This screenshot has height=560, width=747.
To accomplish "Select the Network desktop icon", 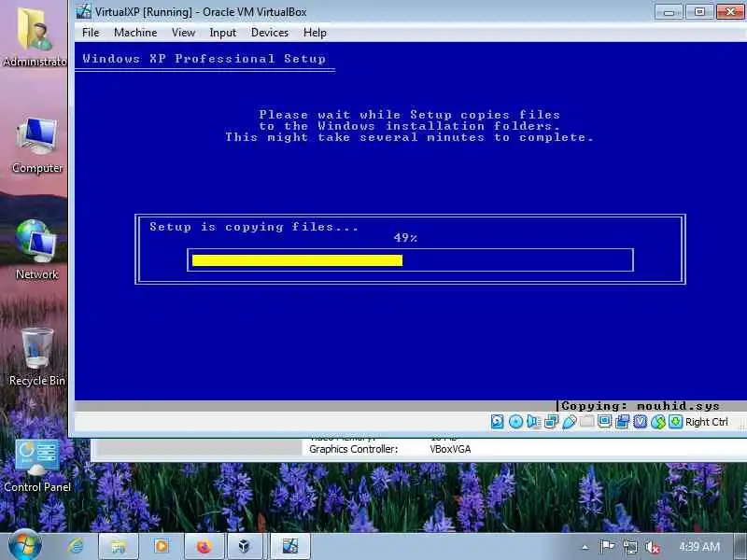I will pyautogui.click(x=36, y=249).
